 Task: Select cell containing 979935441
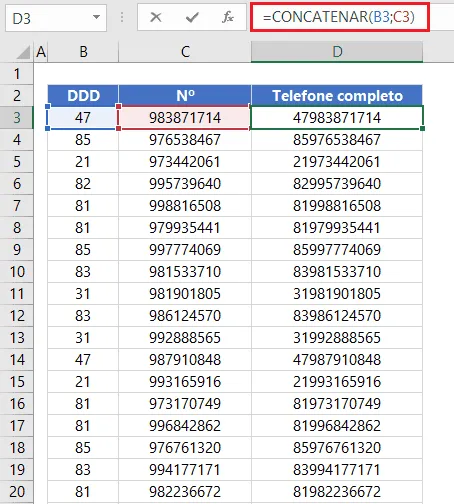point(185,228)
